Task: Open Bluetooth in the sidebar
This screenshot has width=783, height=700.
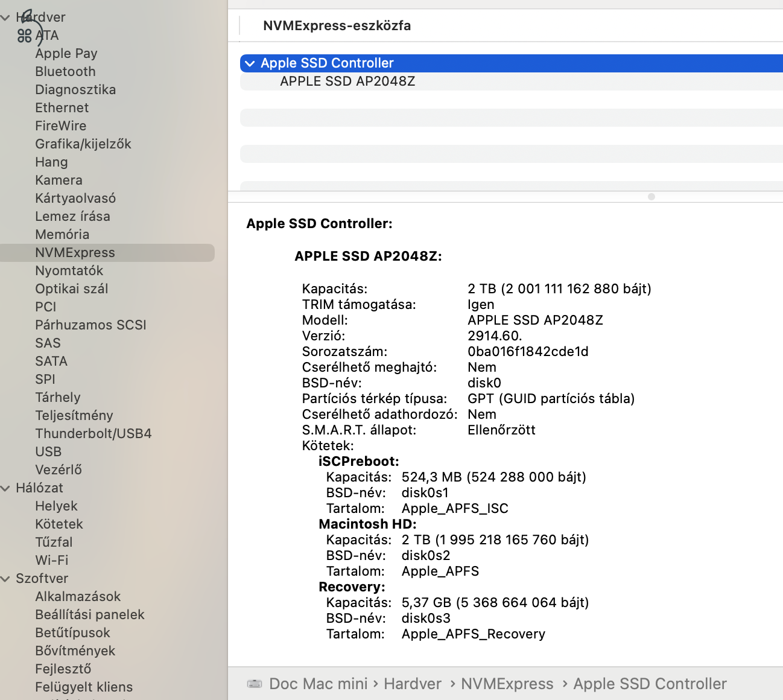Action: [x=65, y=72]
